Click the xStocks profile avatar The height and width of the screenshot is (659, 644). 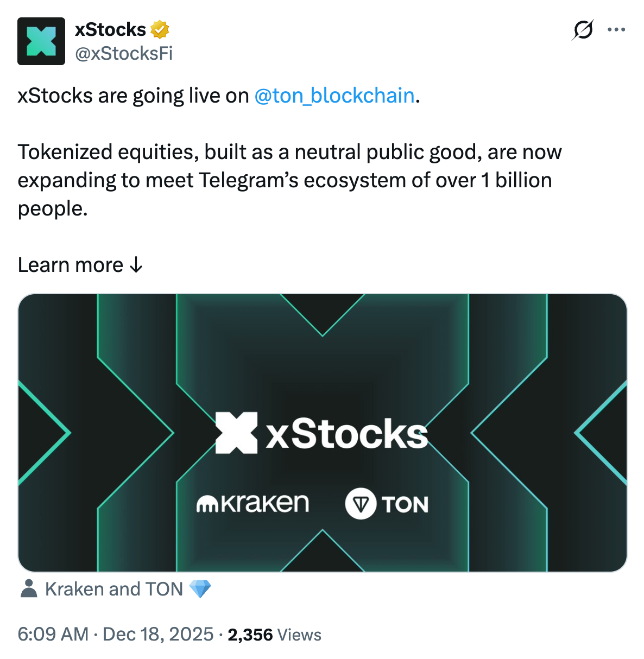(x=41, y=41)
